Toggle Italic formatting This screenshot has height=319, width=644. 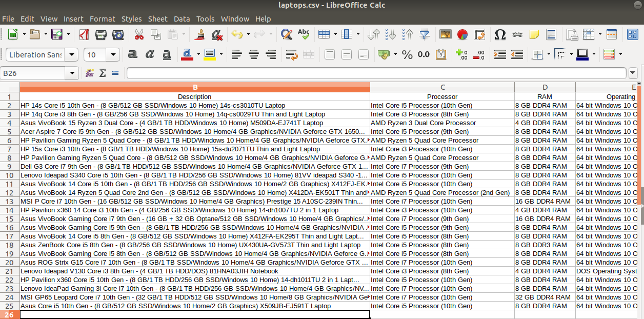[x=150, y=54]
